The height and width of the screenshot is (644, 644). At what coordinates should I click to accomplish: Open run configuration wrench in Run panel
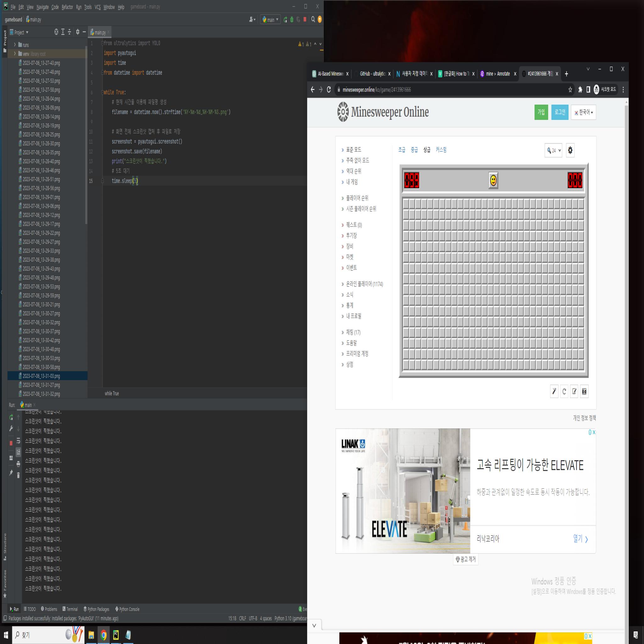coord(11,428)
